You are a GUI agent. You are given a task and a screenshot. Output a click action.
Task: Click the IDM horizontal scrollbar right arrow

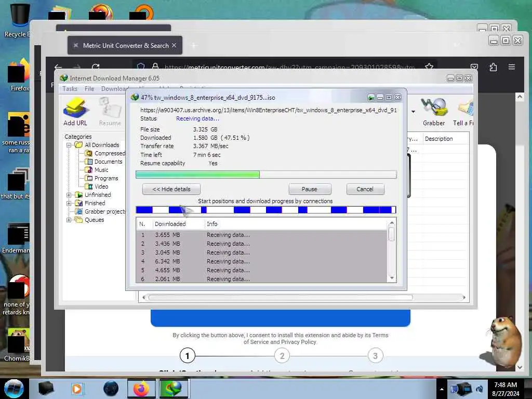(x=464, y=298)
